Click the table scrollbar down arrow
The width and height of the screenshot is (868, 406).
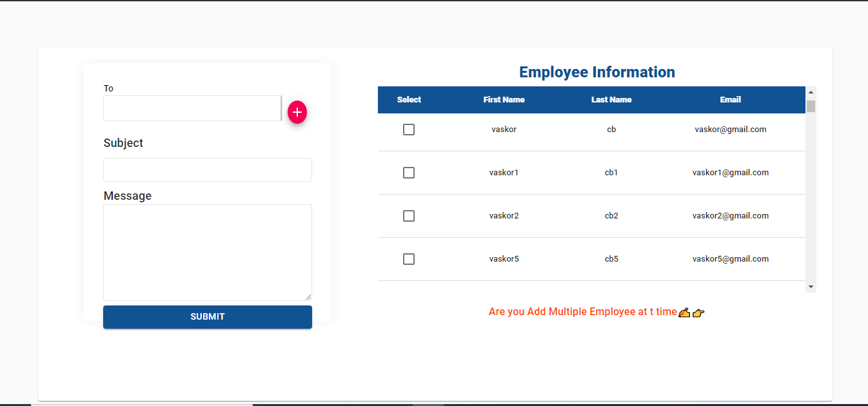pyautogui.click(x=811, y=286)
